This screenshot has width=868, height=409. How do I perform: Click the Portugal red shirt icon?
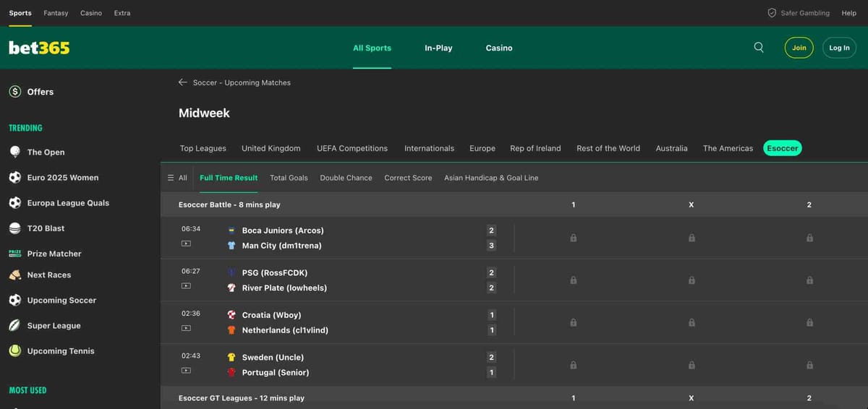point(231,372)
